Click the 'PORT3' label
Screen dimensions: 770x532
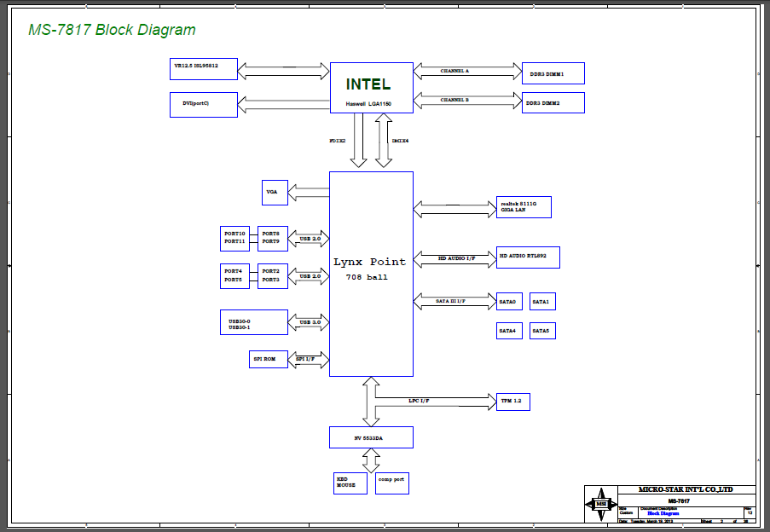click(x=270, y=280)
